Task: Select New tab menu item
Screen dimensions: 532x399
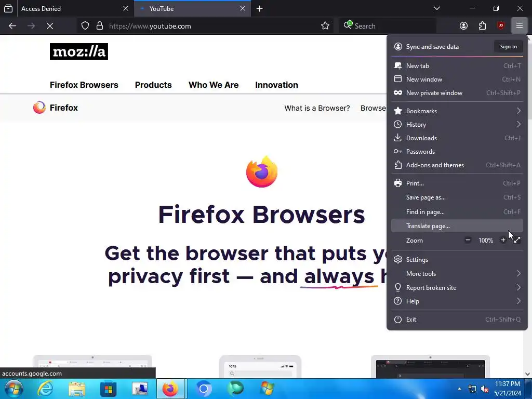Action: pyautogui.click(x=457, y=66)
